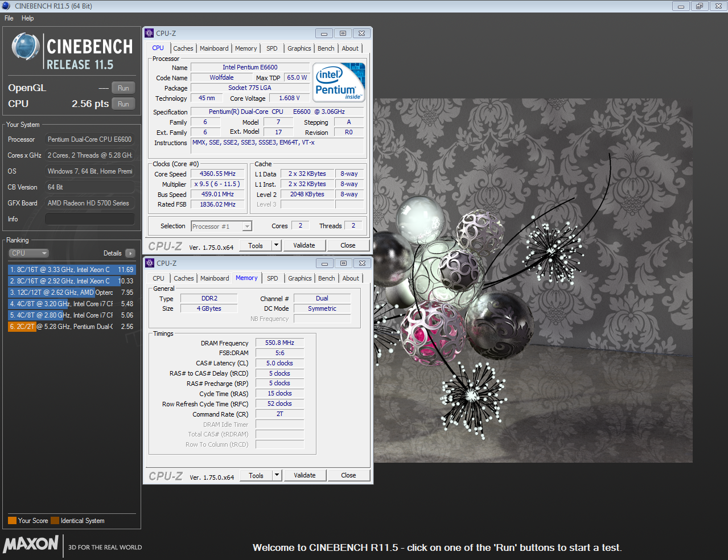Screen dimensions: 728x560
Task: Switch to Caches tab in upper CPU-Z
Action: pyautogui.click(x=183, y=48)
